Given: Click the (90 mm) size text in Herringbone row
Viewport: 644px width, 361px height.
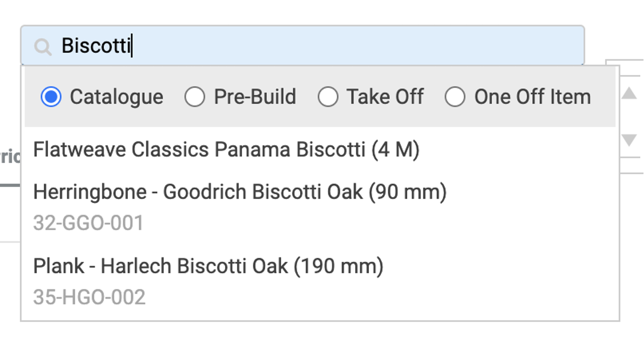Looking at the screenshot, I should [407, 192].
